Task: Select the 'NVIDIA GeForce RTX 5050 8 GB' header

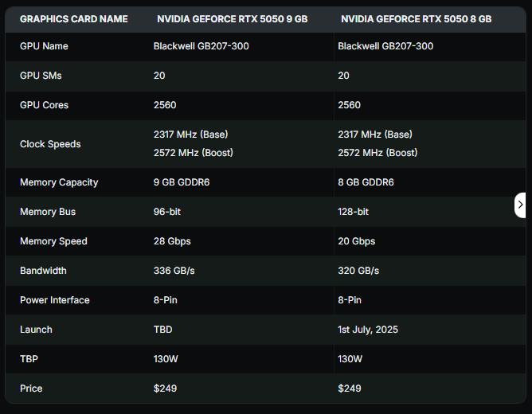Action: 416,19
